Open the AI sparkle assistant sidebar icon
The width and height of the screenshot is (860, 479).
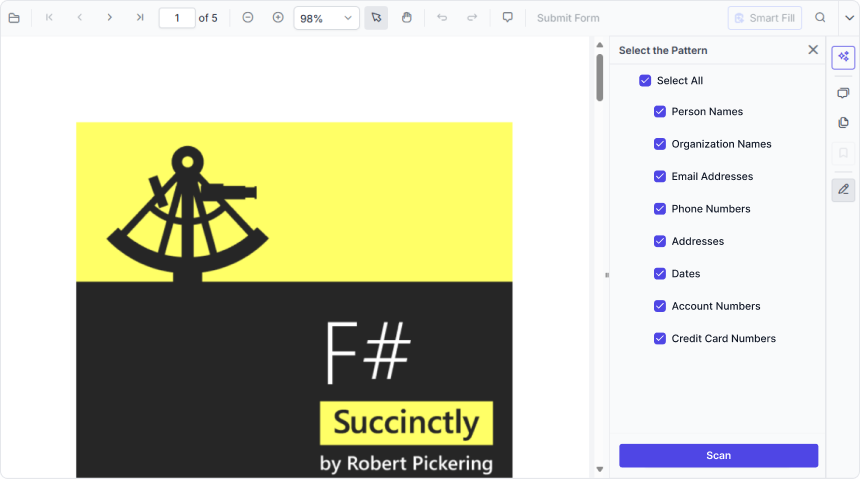point(843,57)
